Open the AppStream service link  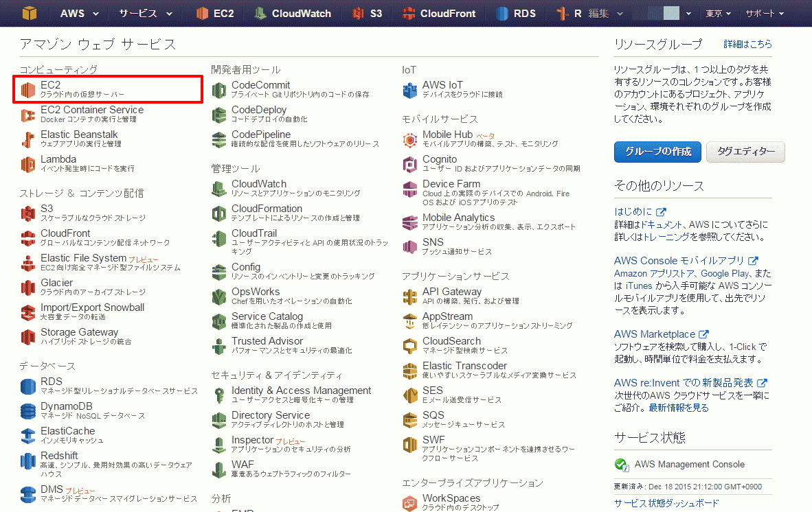tap(447, 316)
